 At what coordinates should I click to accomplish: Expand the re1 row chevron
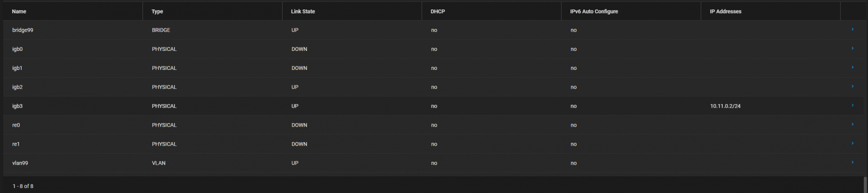pos(852,143)
